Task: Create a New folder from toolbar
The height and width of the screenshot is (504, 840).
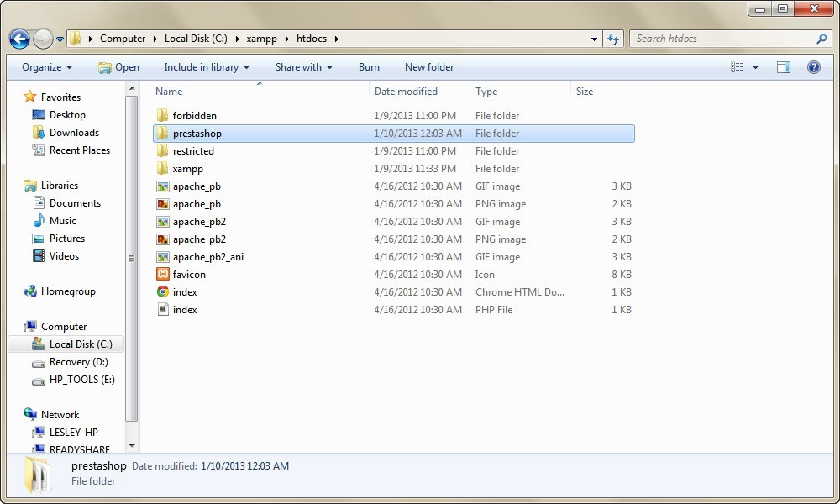Action: pos(429,67)
